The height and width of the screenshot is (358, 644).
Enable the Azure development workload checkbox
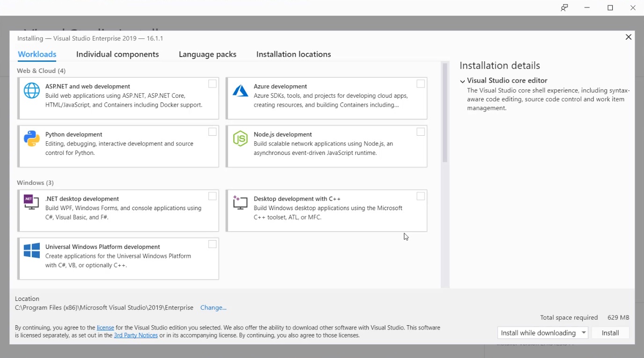(x=421, y=84)
